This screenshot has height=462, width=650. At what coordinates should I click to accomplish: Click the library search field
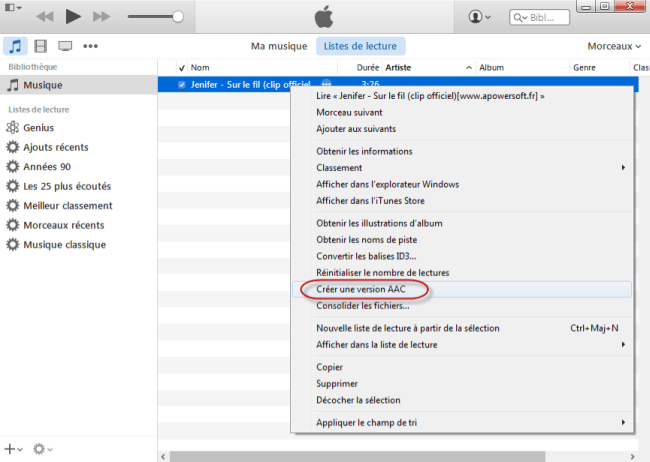coord(539,17)
